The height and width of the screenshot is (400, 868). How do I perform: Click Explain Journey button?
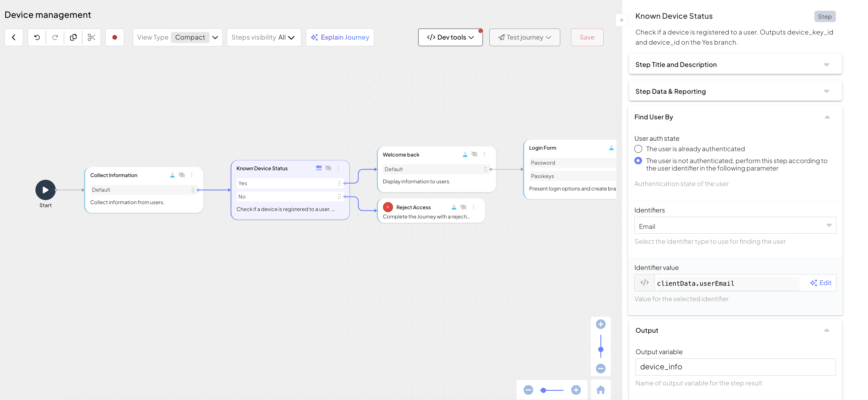click(x=340, y=37)
